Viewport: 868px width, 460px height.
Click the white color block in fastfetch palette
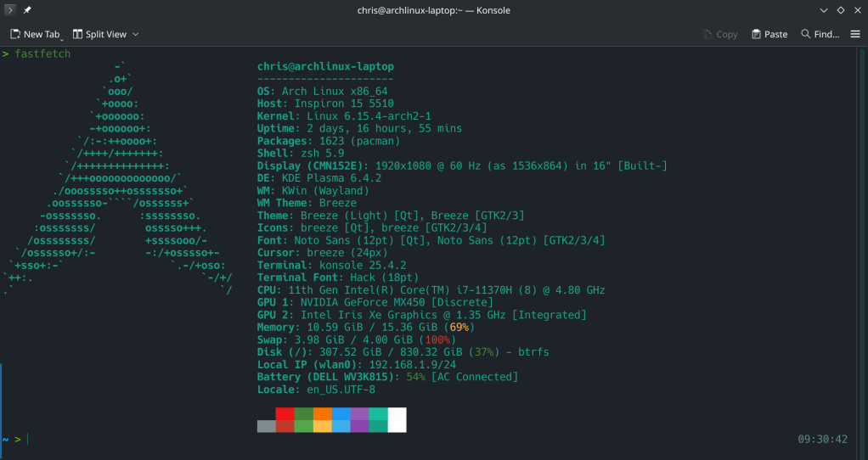click(397, 419)
